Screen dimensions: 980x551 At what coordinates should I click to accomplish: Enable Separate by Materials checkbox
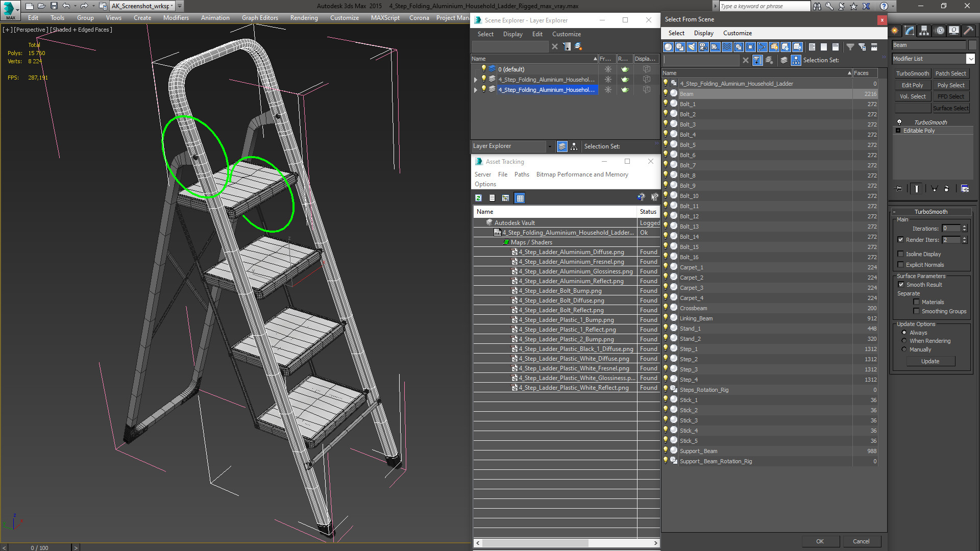click(x=916, y=302)
